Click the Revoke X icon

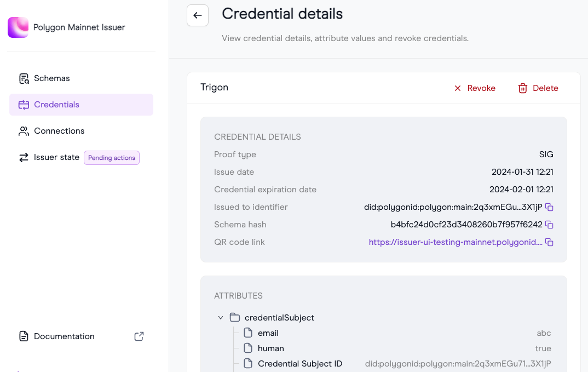458,88
